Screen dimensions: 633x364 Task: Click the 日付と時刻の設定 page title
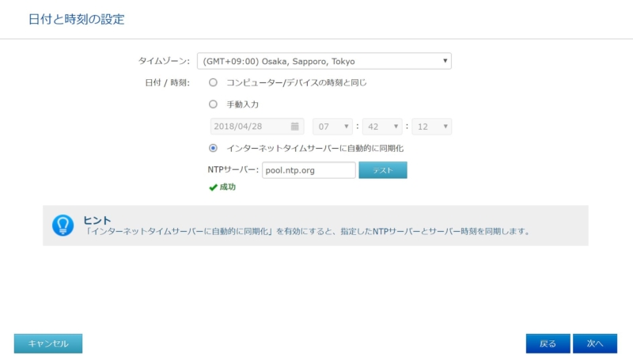point(77,19)
